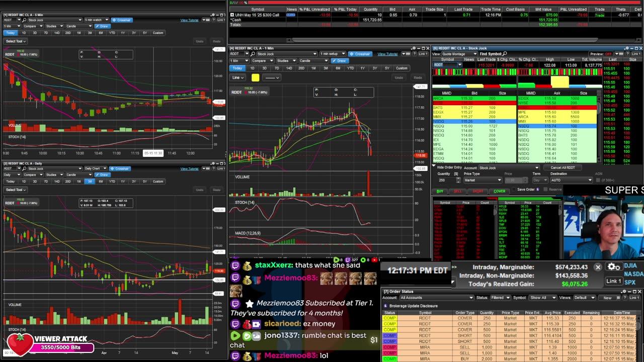Click Rumble play icon beside jono1337 message
Image resolution: width=644 pixels, height=362 pixels.
pyautogui.click(x=235, y=335)
